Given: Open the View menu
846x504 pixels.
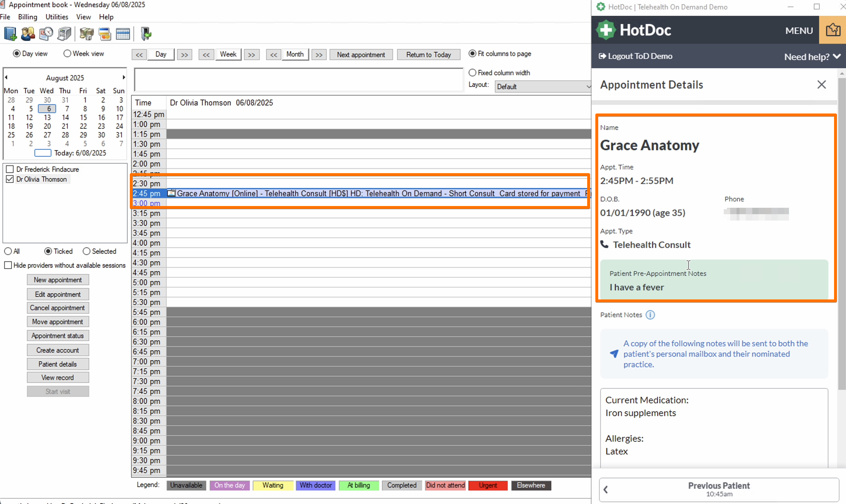Looking at the screenshot, I should pos(84,17).
